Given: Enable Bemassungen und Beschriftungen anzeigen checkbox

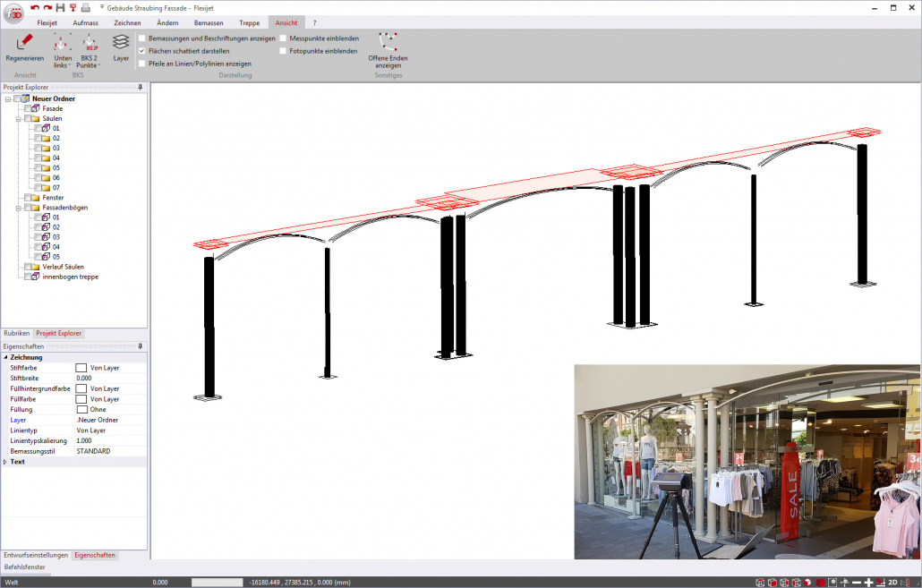Looking at the screenshot, I should [x=141, y=38].
